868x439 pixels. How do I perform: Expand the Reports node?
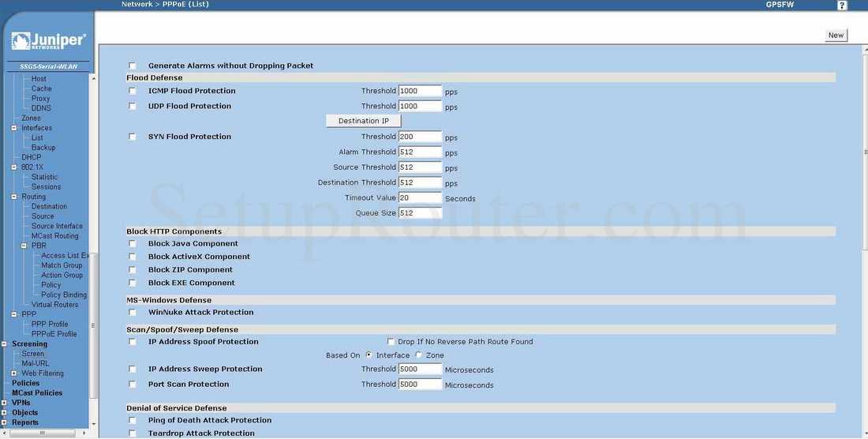(x=4, y=423)
